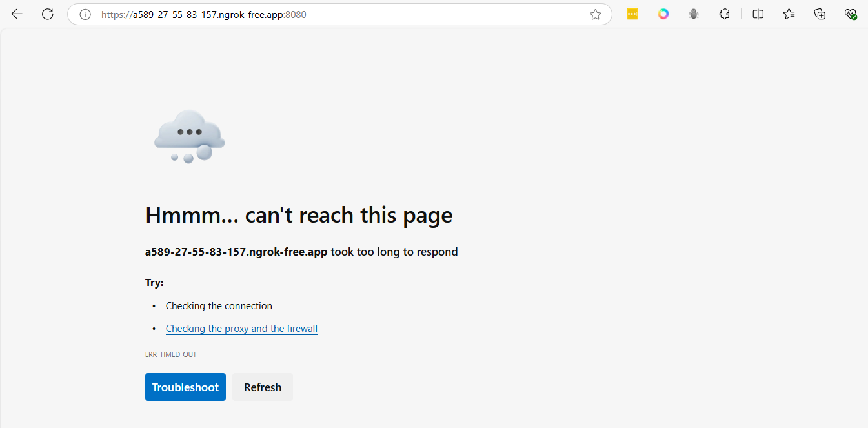Open the Favorites list icon

789,14
